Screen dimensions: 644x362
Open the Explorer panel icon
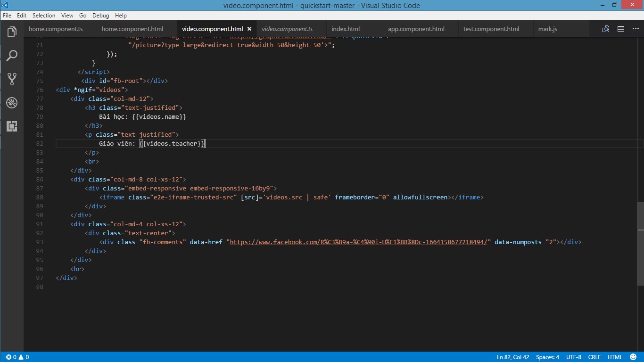[x=12, y=32]
